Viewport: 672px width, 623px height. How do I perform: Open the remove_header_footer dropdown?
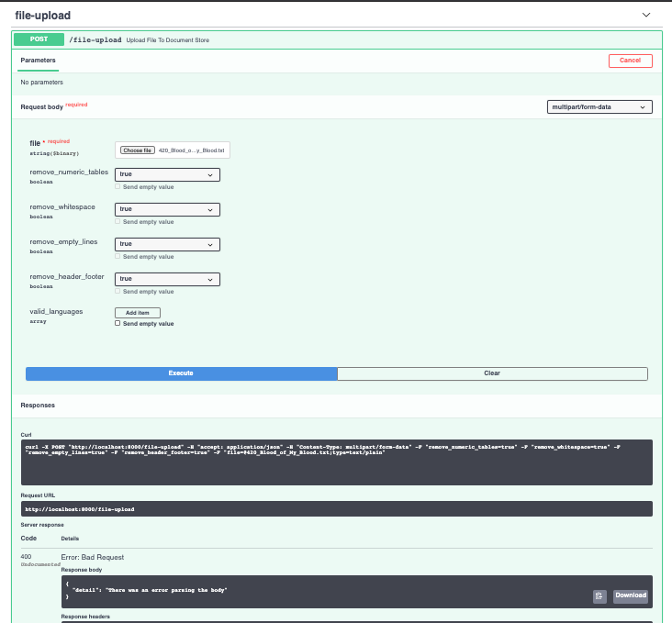(167, 279)
